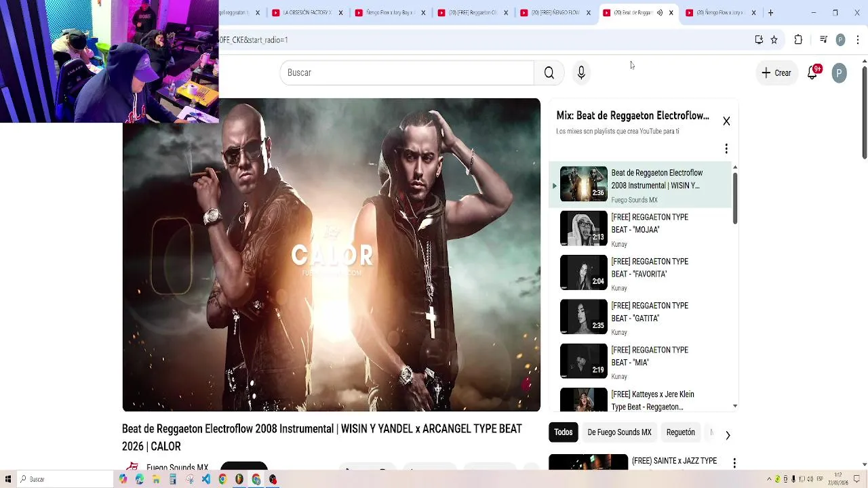Start voice search with the microphone icon

pos(581,73)
